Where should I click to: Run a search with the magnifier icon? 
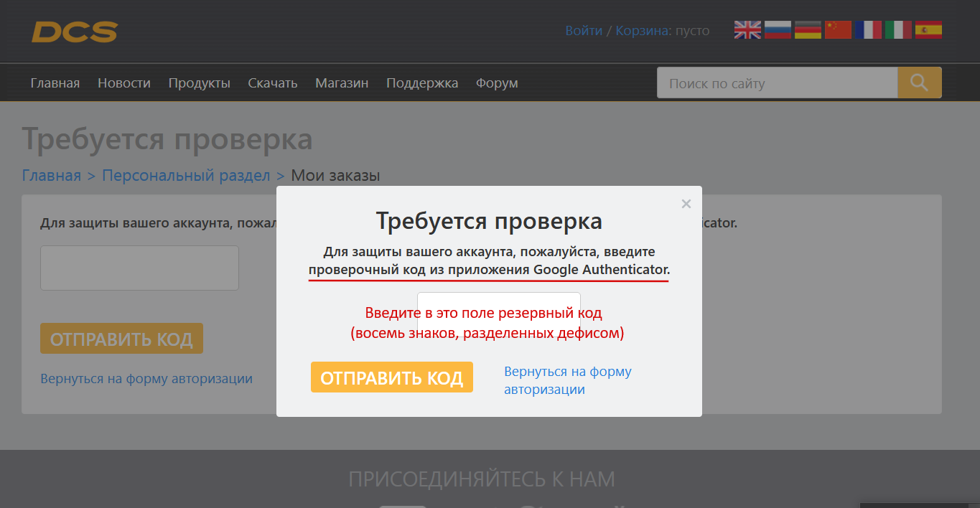coord(919,82)
